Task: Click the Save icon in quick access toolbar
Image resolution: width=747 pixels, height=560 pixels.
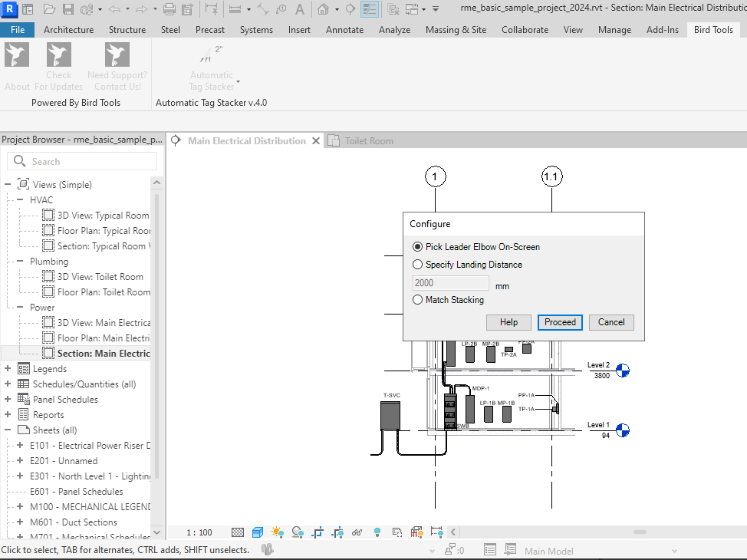Action: coord(67,10)
